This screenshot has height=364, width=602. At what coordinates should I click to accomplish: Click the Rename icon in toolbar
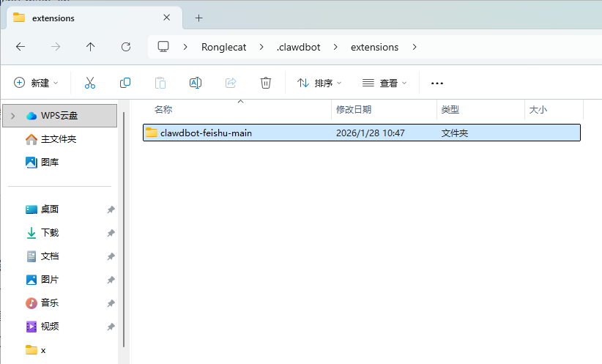pos(196,83)
